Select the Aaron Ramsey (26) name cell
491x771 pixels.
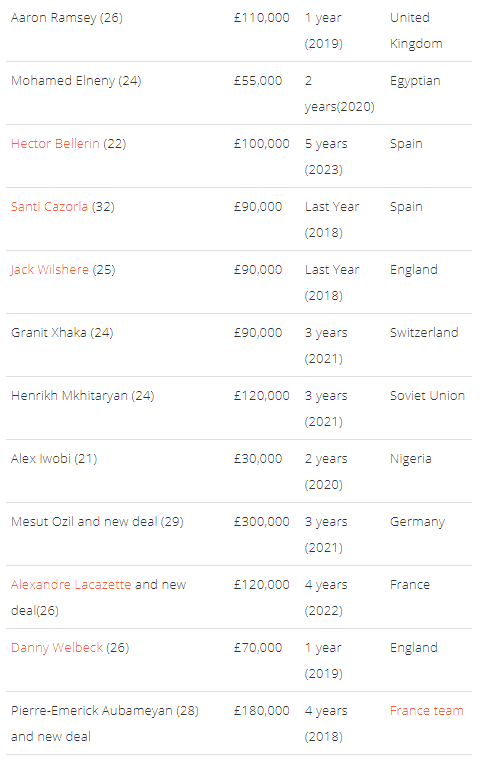pyautogui.click(x=67, y=18)
